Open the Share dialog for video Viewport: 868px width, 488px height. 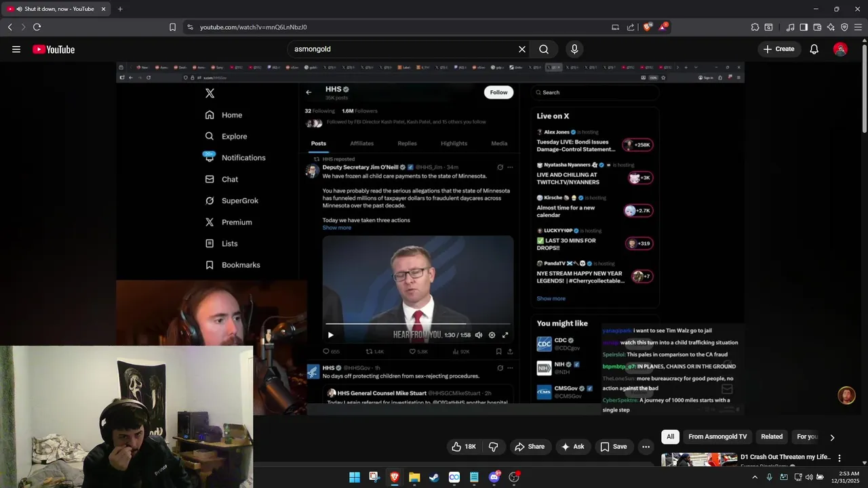(530, 447)
